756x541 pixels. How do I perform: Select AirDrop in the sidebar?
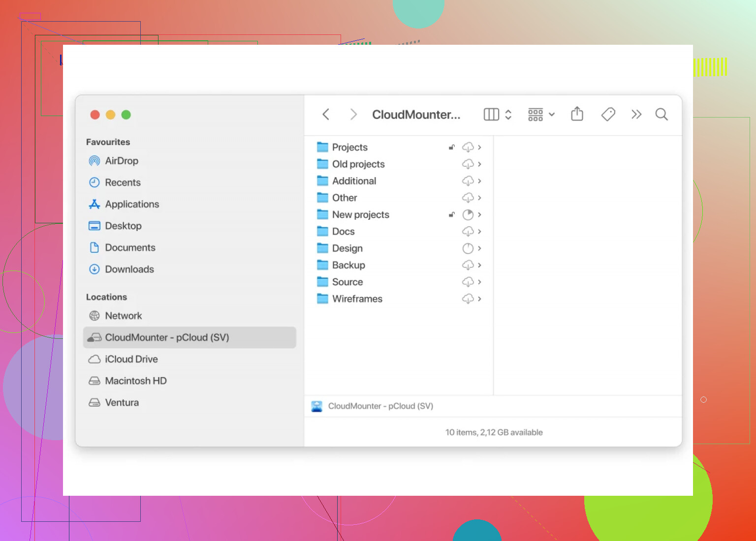click(x=122, y=161)
